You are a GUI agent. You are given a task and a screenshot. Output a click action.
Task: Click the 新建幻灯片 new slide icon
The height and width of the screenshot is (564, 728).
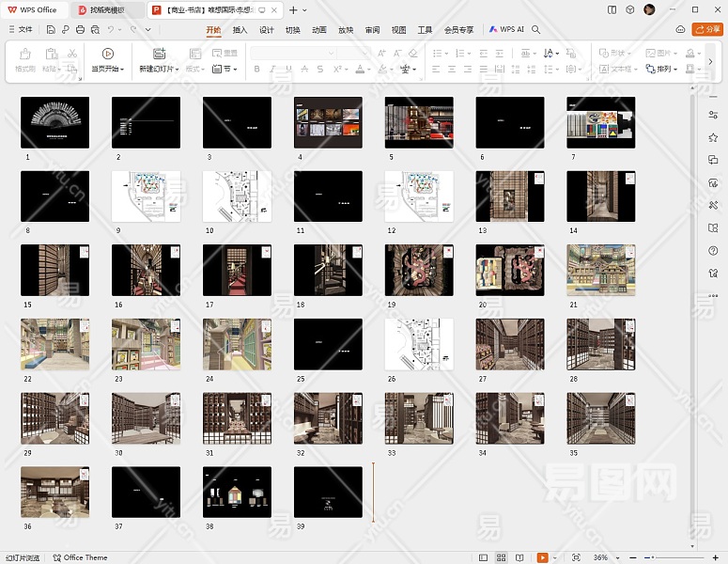click(x=158, y=55)
